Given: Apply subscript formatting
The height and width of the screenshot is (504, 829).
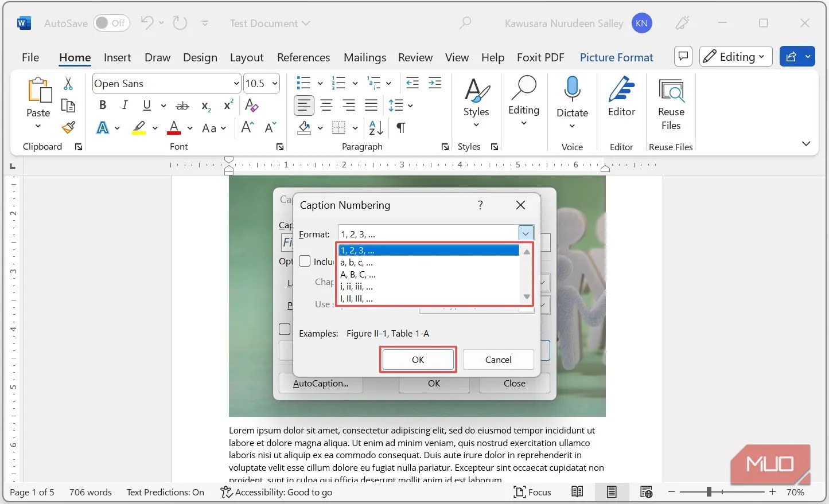Looking at the screenshot, I should coord(204,106).
